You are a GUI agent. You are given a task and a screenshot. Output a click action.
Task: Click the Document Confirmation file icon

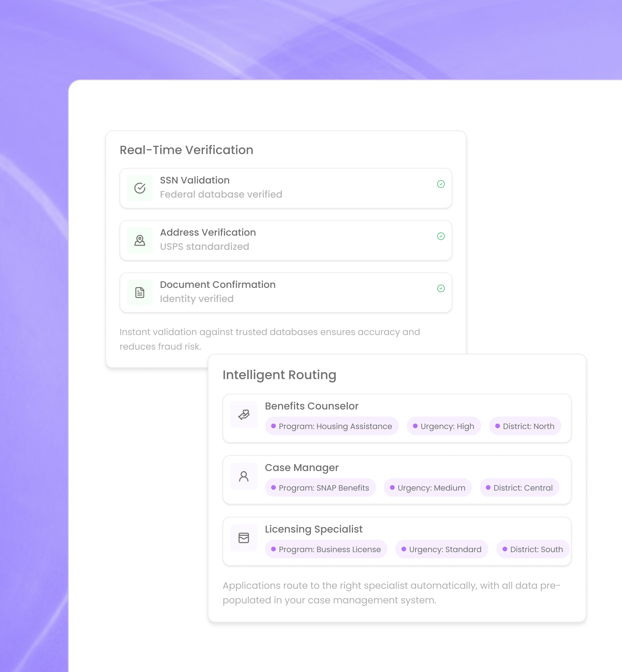coord(140,292)
